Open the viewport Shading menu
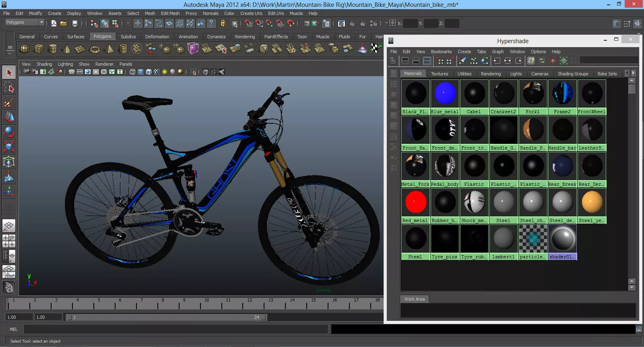 44,64
